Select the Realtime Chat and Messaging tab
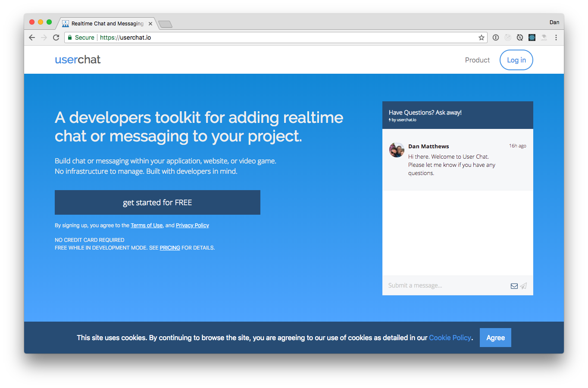Viewport: 588px width, 388px height. tap(107, 24)
